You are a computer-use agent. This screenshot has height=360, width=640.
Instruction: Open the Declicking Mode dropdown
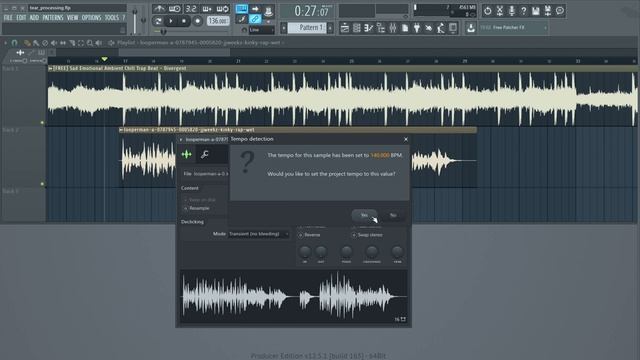pos(259,234)
